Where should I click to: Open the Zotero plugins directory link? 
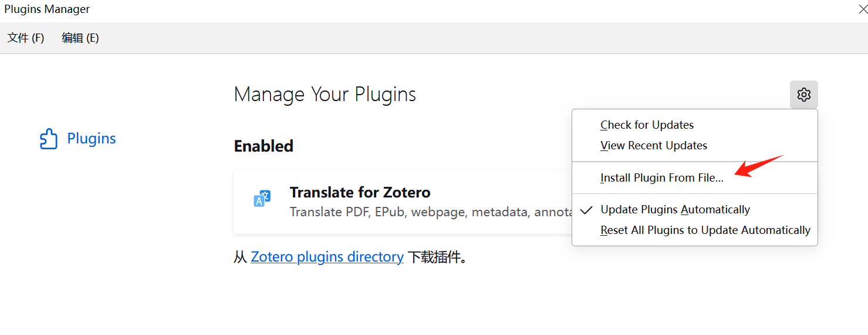point(327,257)
